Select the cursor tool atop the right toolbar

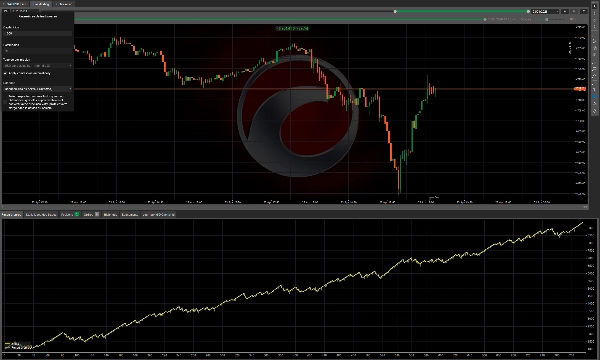coord(595,5)
